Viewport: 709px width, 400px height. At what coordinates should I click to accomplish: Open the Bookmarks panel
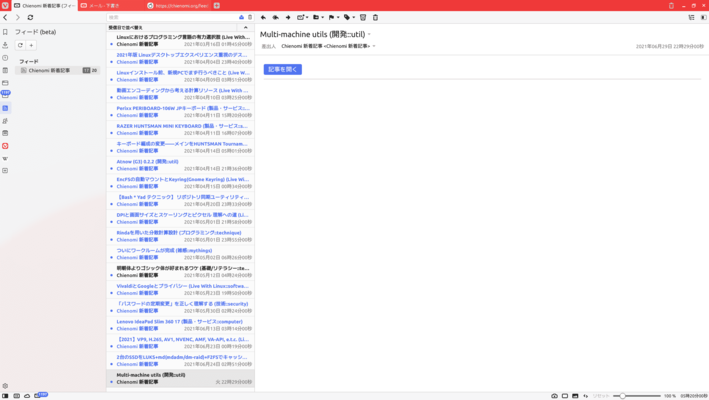[5, 32]
